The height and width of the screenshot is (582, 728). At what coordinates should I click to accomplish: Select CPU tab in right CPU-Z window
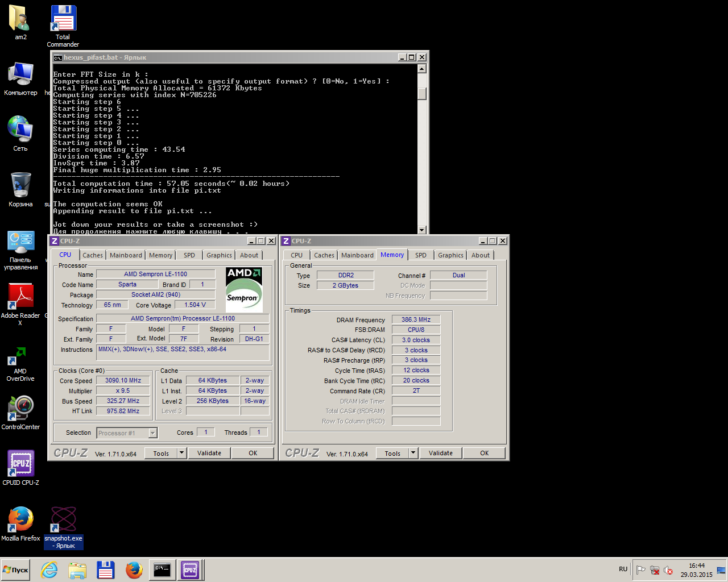[x=297, y=255]
